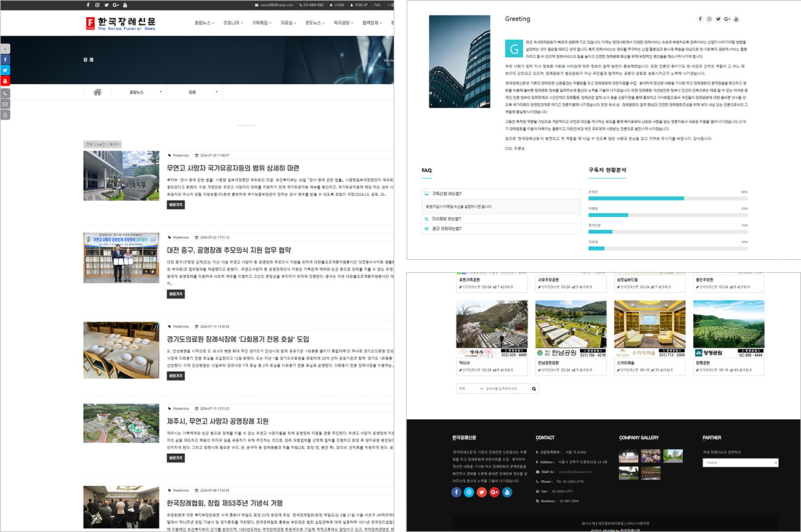Click the footer round Instagram icon
Viewport: 801px width, 532px height.
click(469, 492)
